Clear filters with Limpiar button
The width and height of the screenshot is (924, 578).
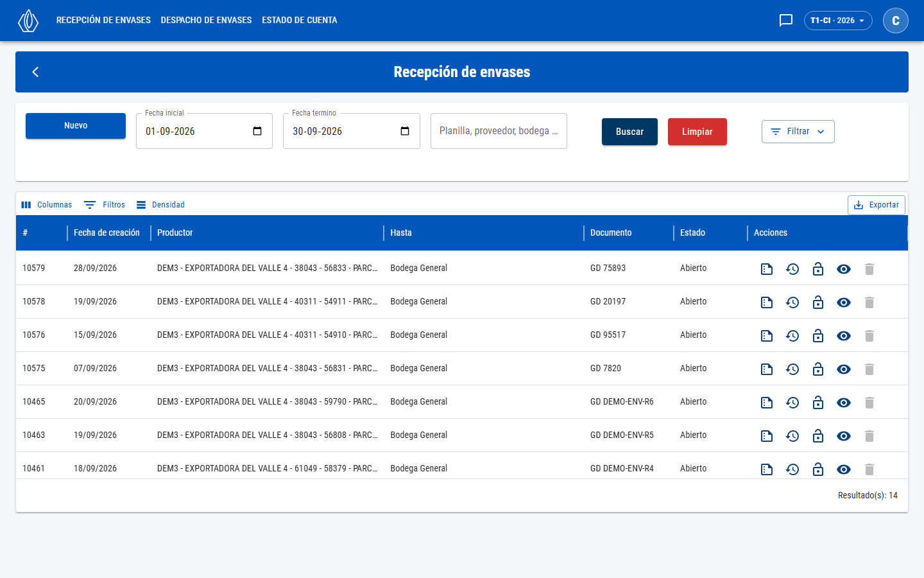click(697, 132)
